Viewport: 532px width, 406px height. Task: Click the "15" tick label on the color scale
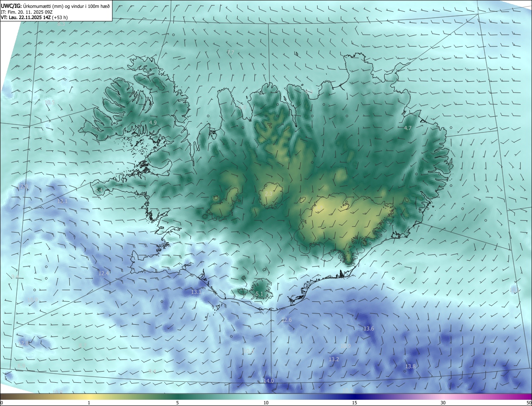355,403
